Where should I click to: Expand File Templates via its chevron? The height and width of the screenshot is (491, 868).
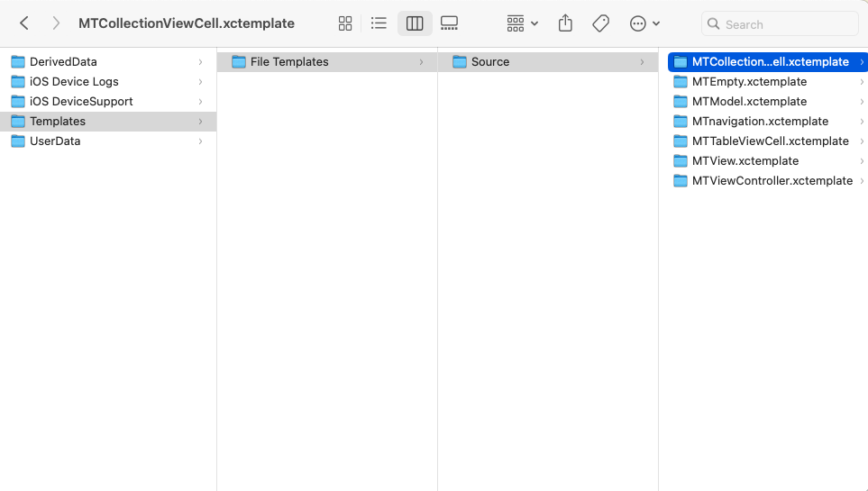(x=421, y=62)
